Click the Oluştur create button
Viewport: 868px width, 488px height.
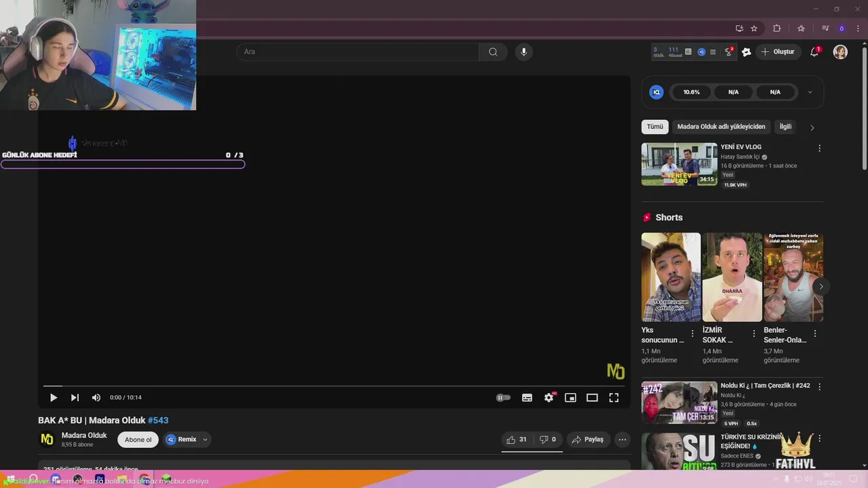778,52
